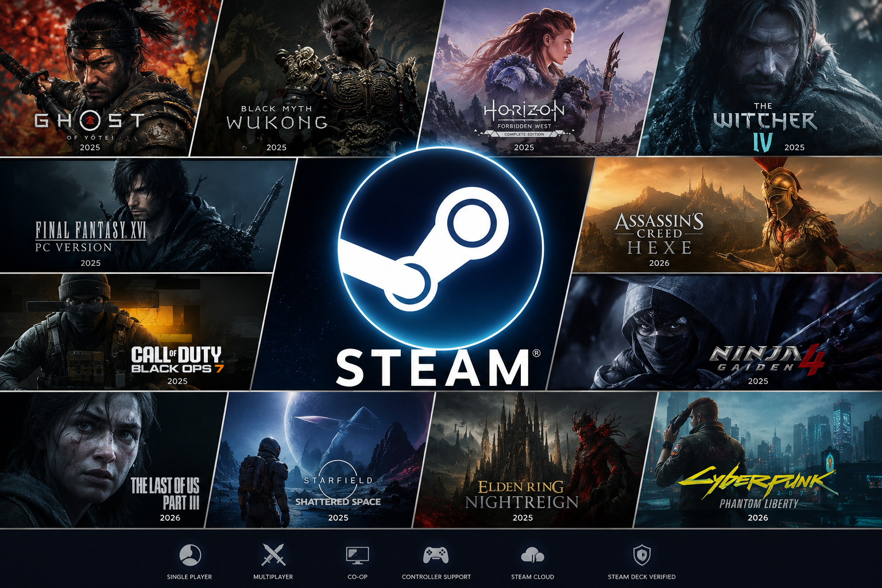Click the Single Player icon

click(x=190, y=555)
